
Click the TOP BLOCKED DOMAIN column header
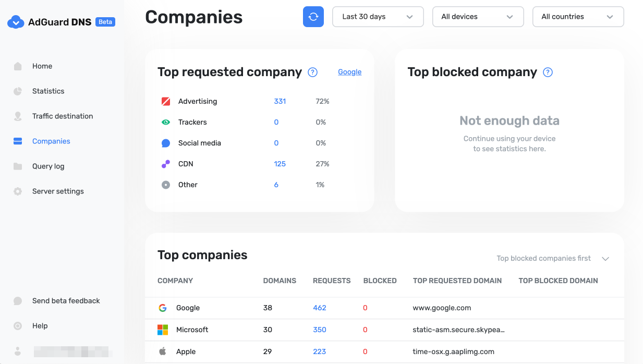tap(558, 281)
